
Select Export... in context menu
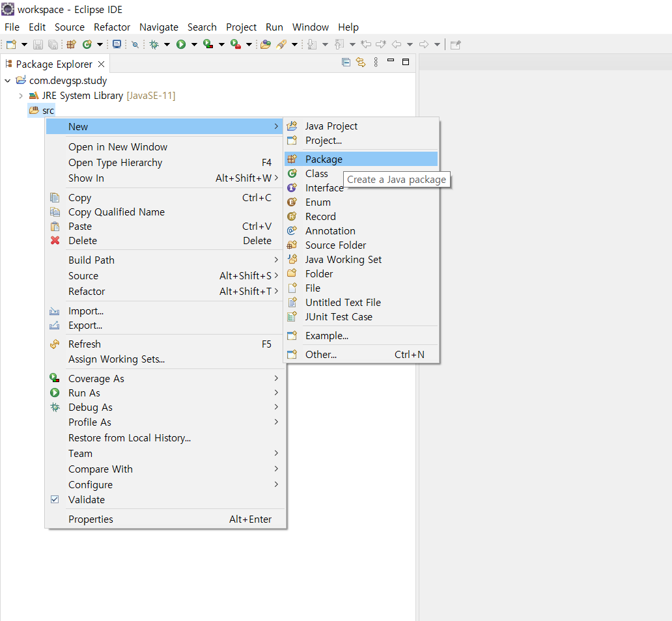(x=165, y=325)
